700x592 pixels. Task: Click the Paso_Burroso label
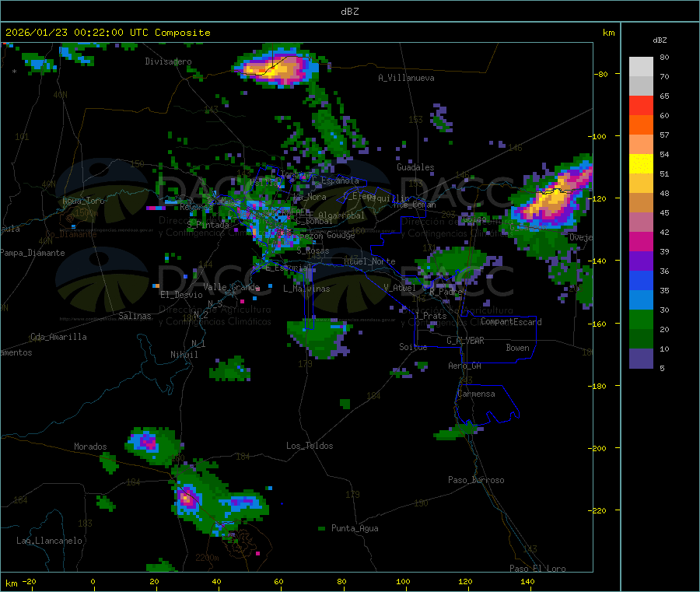tap(476, 480)
